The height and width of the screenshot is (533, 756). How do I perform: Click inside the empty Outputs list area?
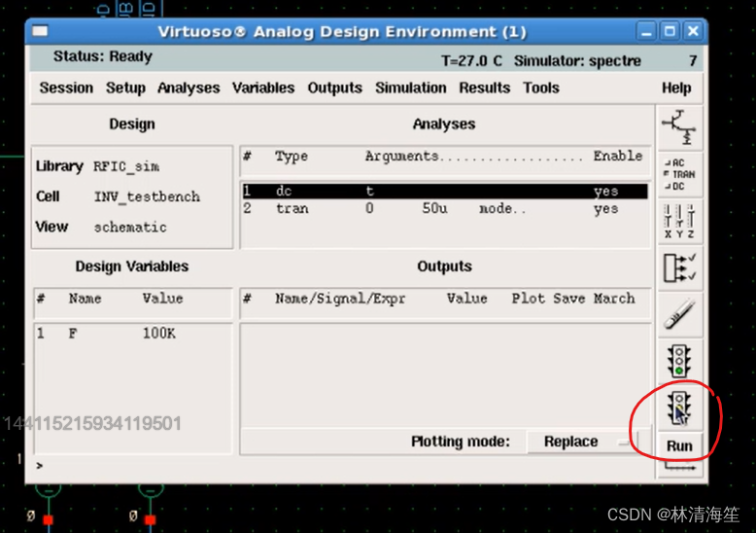click(444, 374)
